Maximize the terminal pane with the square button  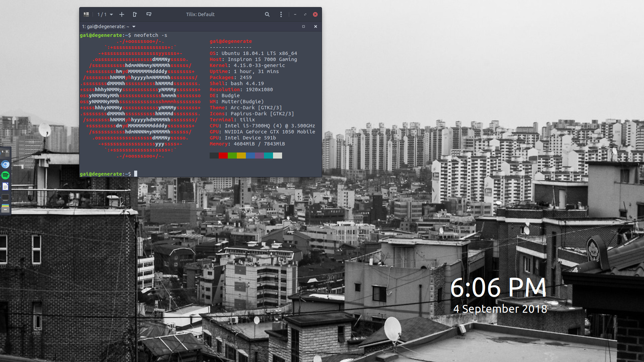[304, 26]
